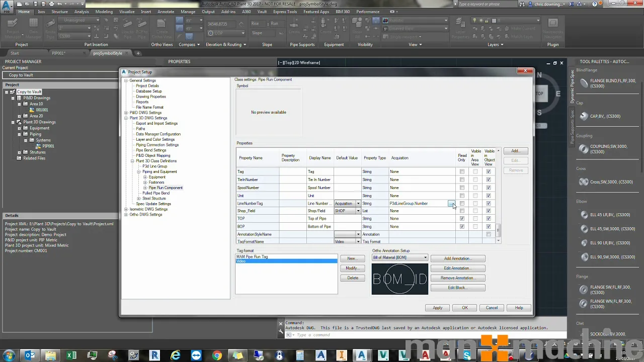This screenshot has height=362, width=644.
Task: Toggle Read Only checkbox for Shop_Field row
Action: pyautogui.click(x=462, y=211)
